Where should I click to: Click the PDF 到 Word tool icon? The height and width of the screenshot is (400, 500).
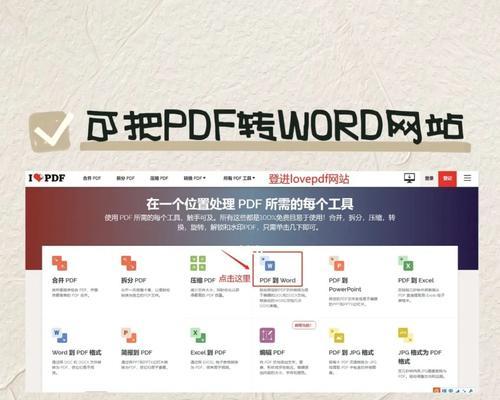[268, 263]
